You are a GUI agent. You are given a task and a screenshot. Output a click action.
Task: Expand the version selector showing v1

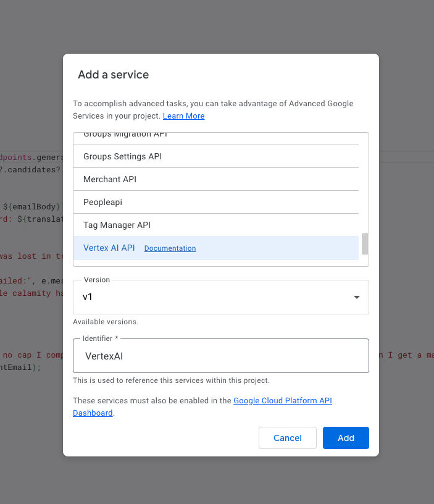220,297
